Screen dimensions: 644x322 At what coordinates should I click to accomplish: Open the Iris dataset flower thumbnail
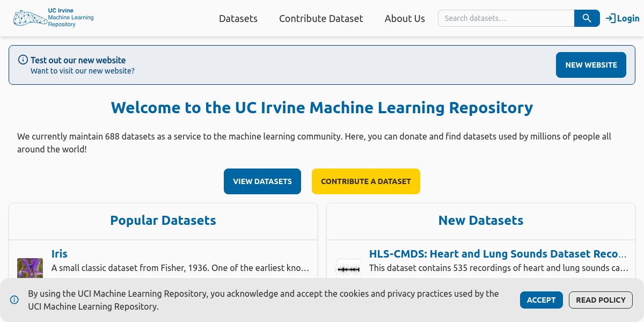(x=30, y=268)
